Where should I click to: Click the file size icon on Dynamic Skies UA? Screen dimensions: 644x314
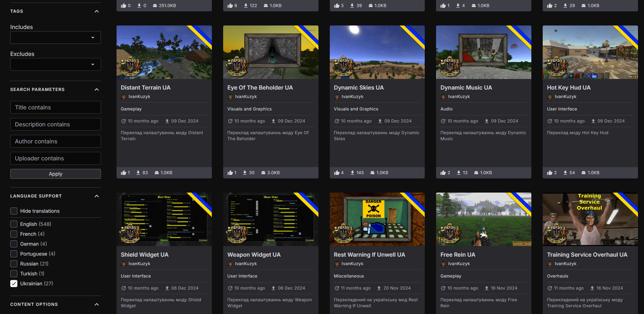coord(372,173)
